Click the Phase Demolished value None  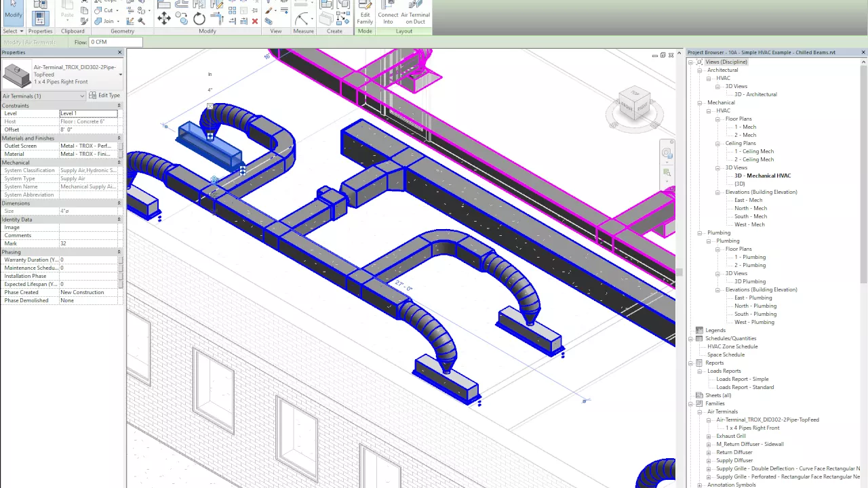click(88, 300)
